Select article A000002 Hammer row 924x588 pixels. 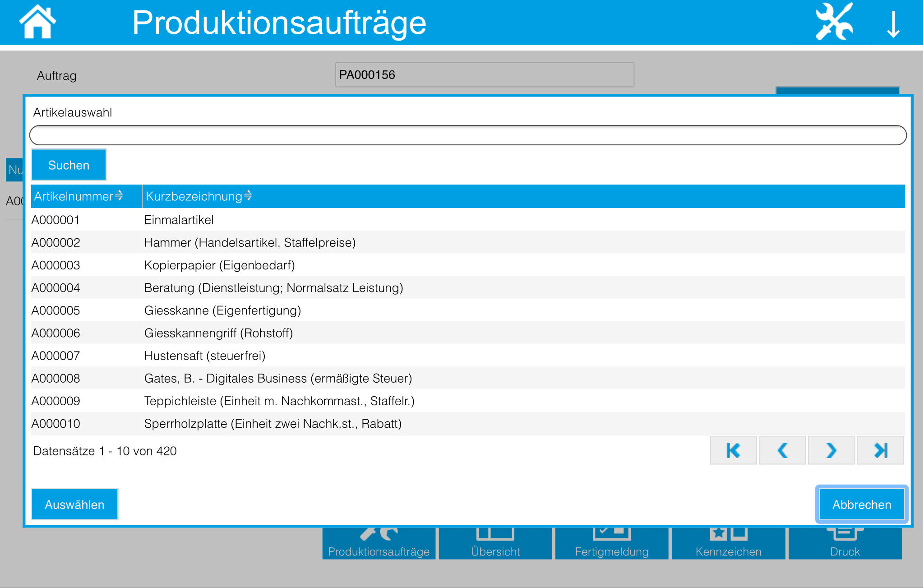point(249,243)
